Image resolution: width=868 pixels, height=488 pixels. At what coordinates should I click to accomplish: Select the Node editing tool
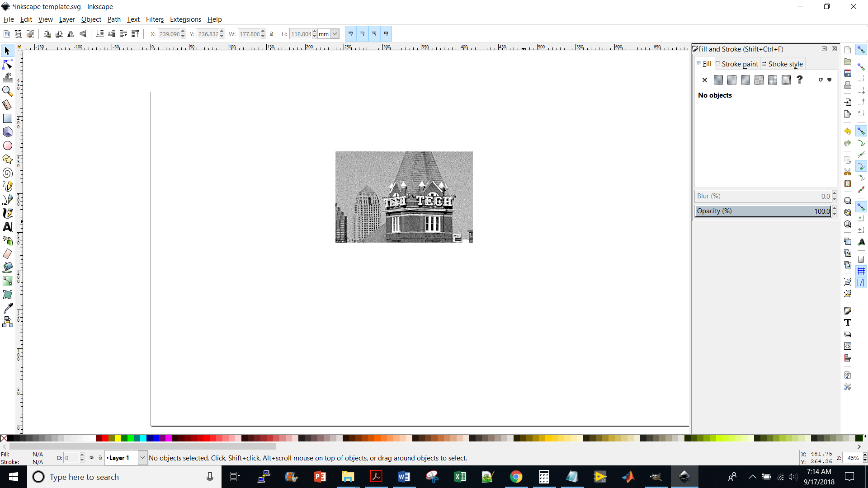[x=7, y=64]
